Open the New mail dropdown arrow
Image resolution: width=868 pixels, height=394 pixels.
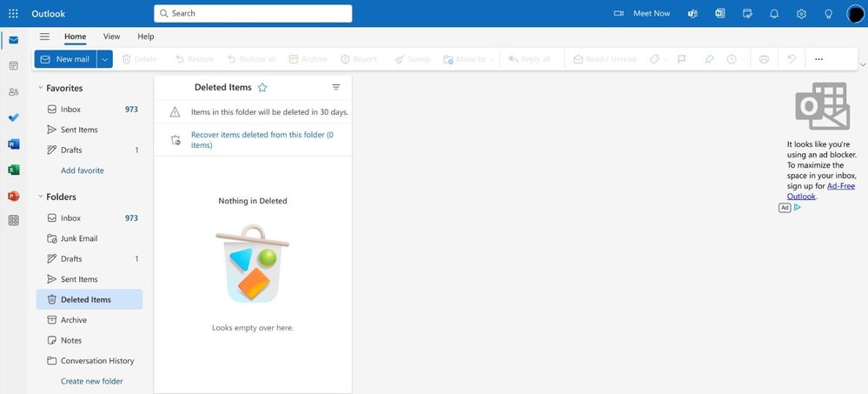[105, 59]
